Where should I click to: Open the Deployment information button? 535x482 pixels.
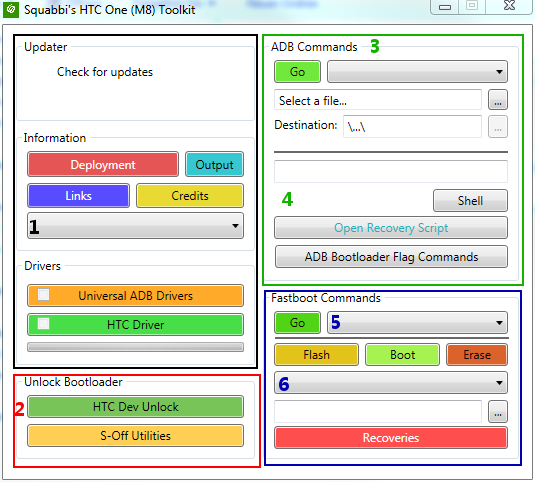point(103,165)
